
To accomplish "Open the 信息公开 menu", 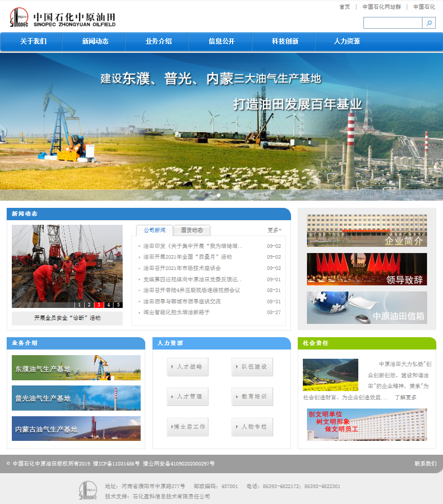I will (x=222, y=41).
